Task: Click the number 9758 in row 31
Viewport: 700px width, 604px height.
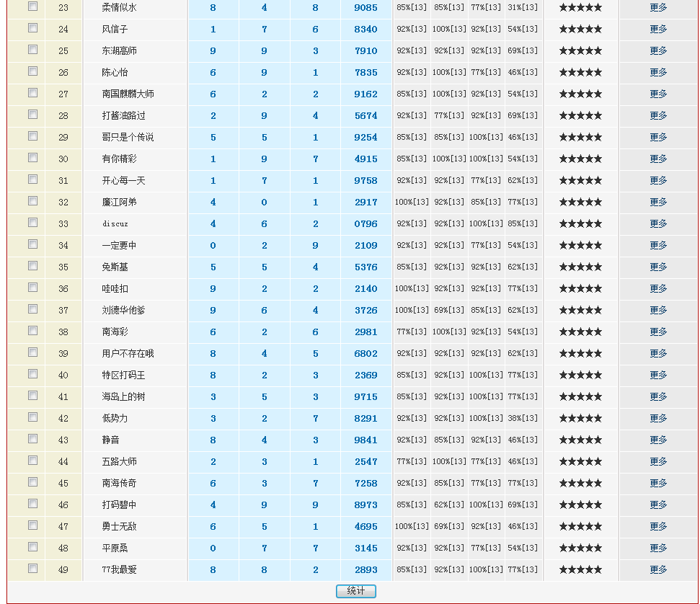Action: point(365,180)
